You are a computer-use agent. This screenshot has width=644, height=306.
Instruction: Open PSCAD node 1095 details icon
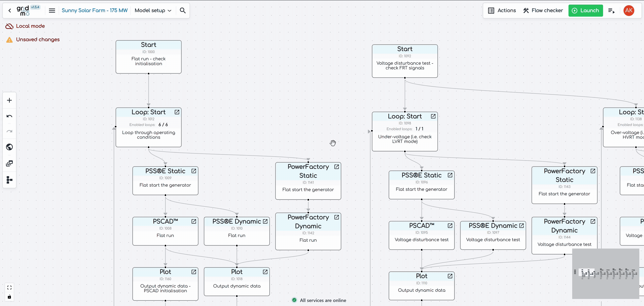450,226
